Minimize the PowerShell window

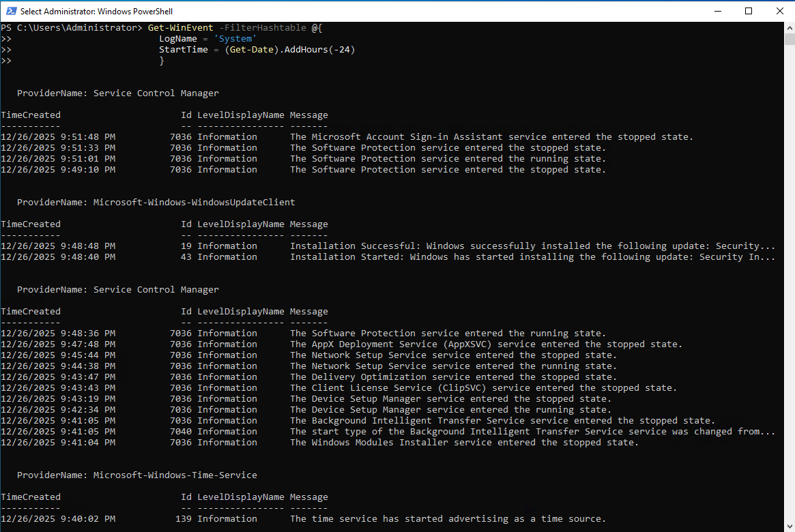717,11
